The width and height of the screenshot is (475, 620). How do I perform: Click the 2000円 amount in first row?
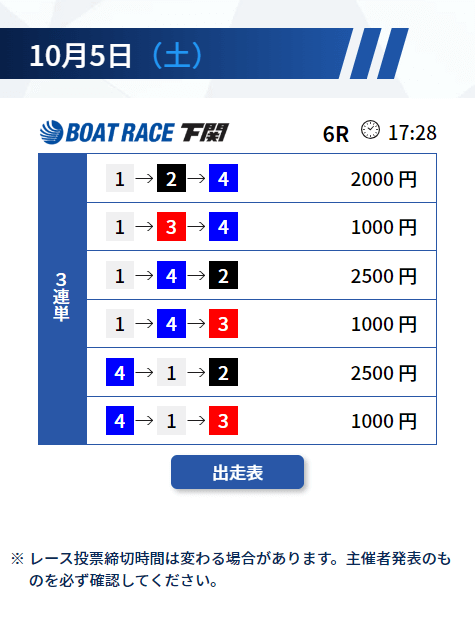384,179
